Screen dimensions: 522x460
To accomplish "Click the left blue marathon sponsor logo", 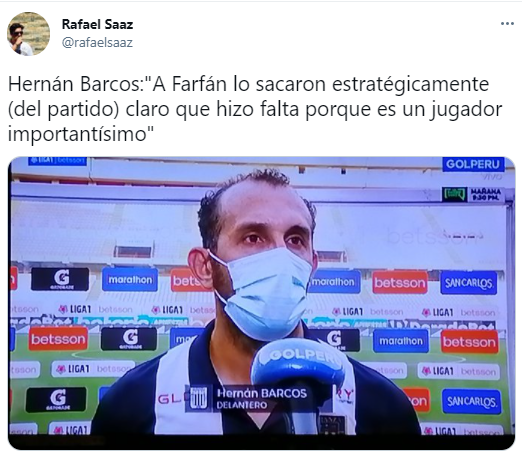I will point(130,279).
